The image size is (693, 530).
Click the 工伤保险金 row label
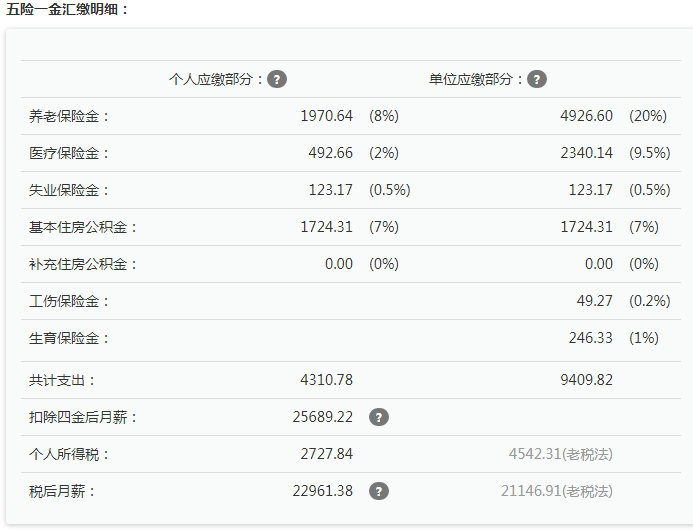click(69, 301)
